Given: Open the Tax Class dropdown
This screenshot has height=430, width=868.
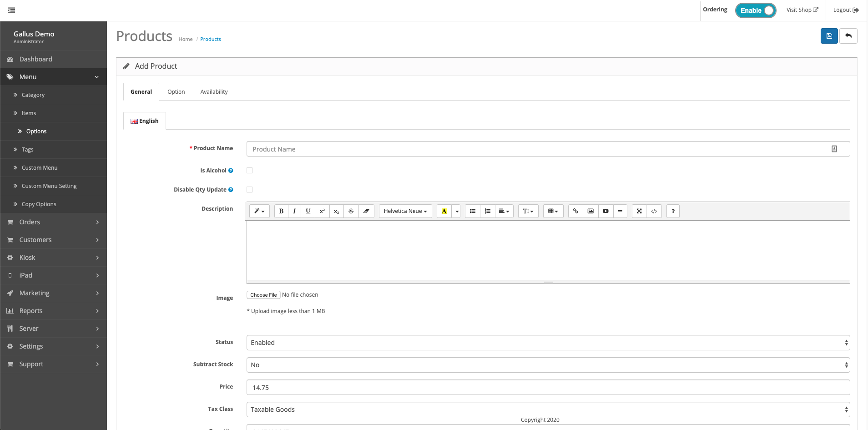Looking at the screenshot, I should pyautogui.click(x=548, y=410).
